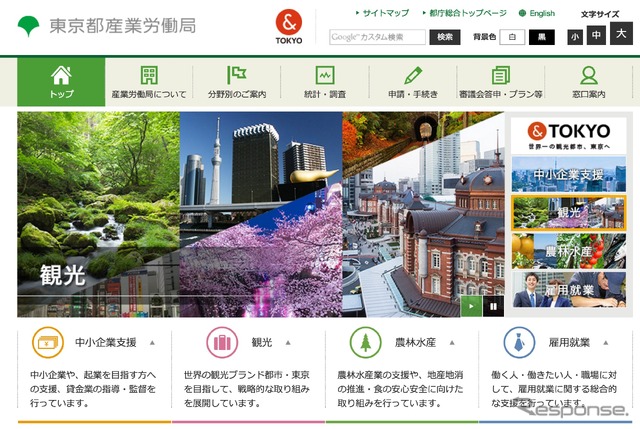Viewport: 640px width, 429px height.
Task: Click the globe icon beside English
Action: pos(522,13)
